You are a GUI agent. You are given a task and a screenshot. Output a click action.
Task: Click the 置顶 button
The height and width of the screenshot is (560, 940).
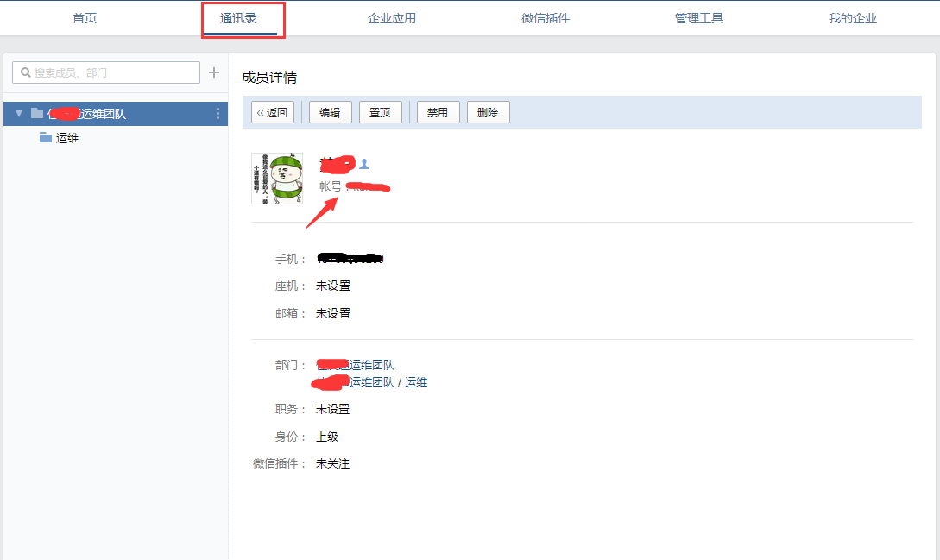click(x=381, y=112)
